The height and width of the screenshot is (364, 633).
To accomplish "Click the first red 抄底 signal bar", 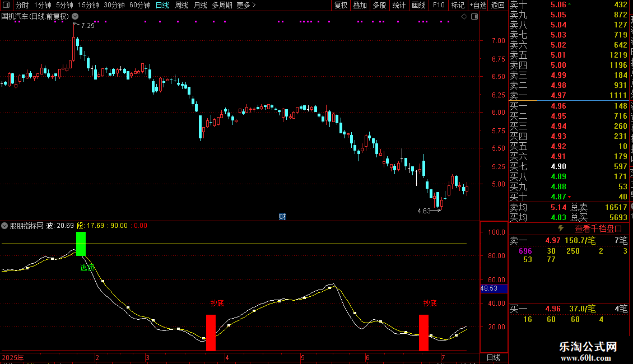I will [x=211, y=333].
